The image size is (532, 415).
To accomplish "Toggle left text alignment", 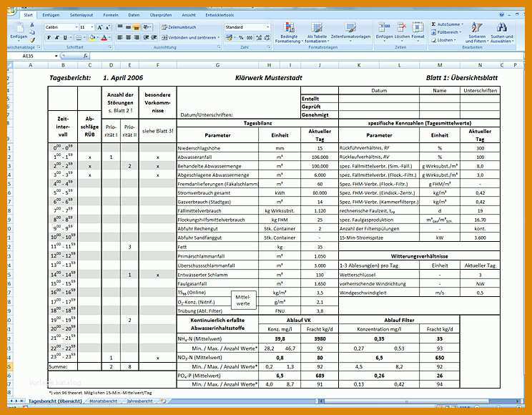I will 120,37.
